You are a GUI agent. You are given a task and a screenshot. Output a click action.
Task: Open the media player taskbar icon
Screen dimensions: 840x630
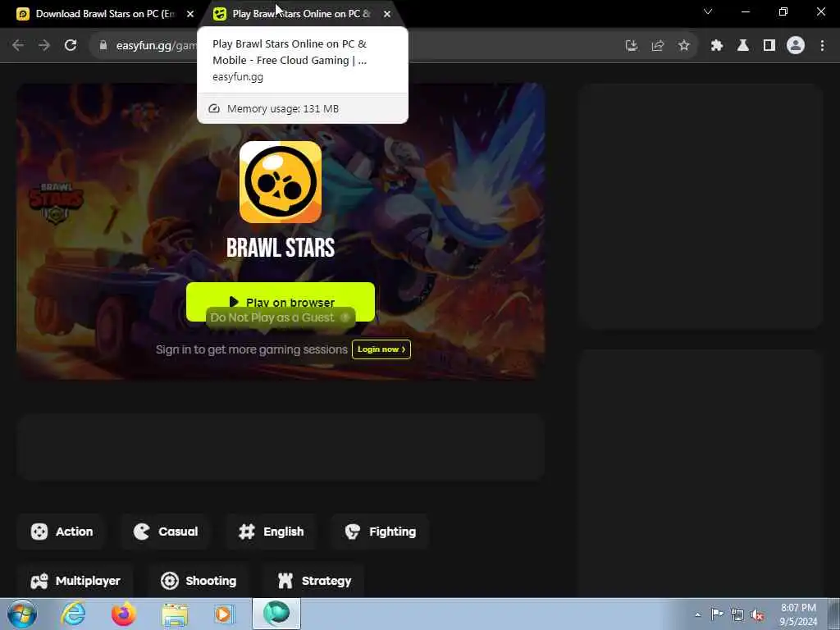(224, 614)
